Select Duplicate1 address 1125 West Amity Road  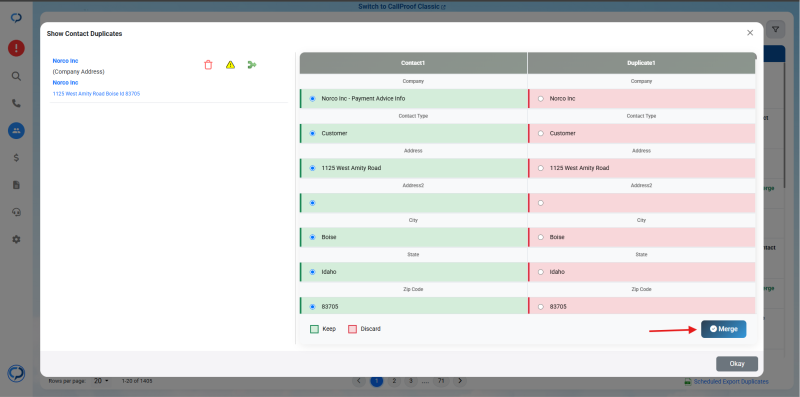pyautogui.click(x=541, y=168)
